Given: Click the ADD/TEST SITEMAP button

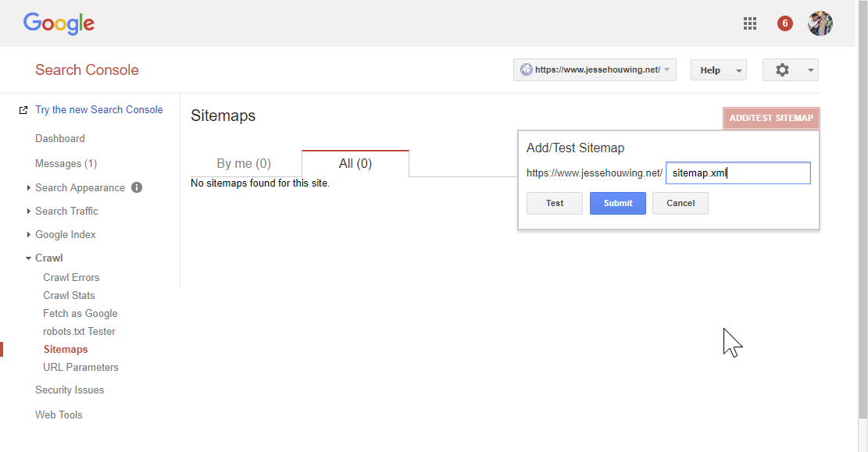Looking at the screenshot, I should coord(771,118).
